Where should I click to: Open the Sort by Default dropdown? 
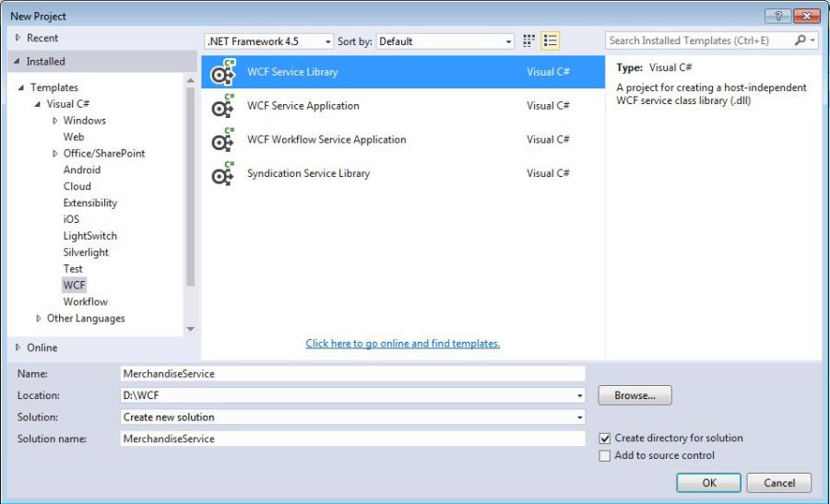[445, 41]
